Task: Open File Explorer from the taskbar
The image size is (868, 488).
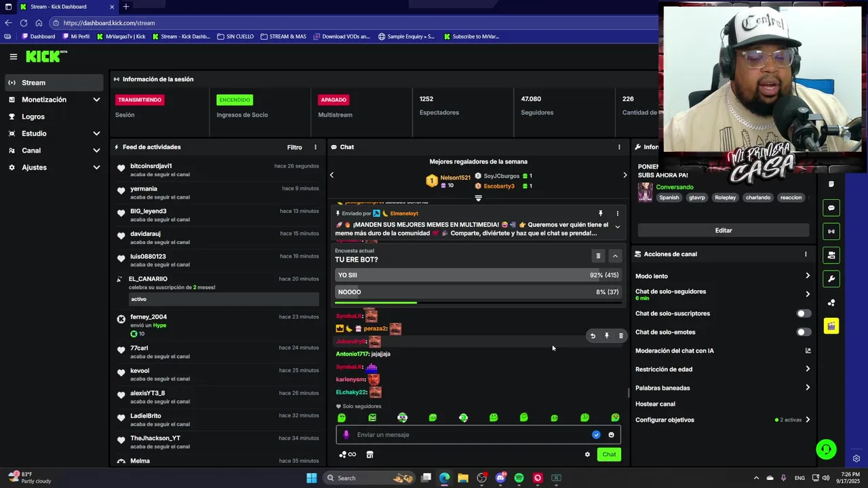Action: [x=462, y=478]
